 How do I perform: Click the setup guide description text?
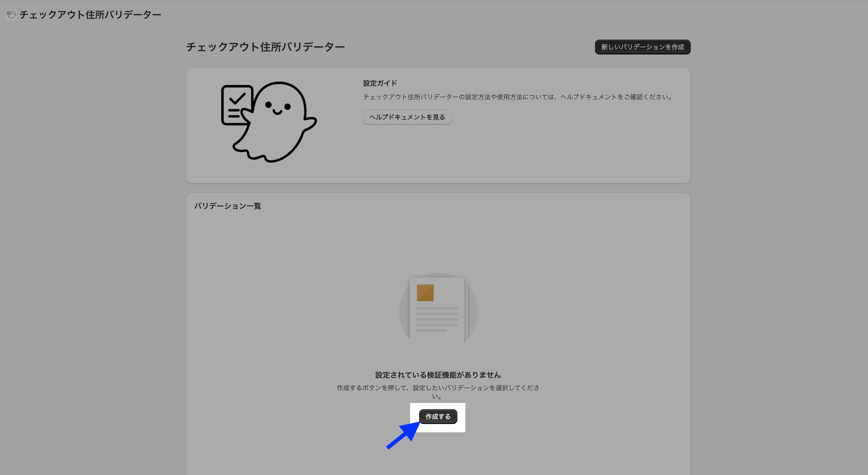tap(517, 97)
